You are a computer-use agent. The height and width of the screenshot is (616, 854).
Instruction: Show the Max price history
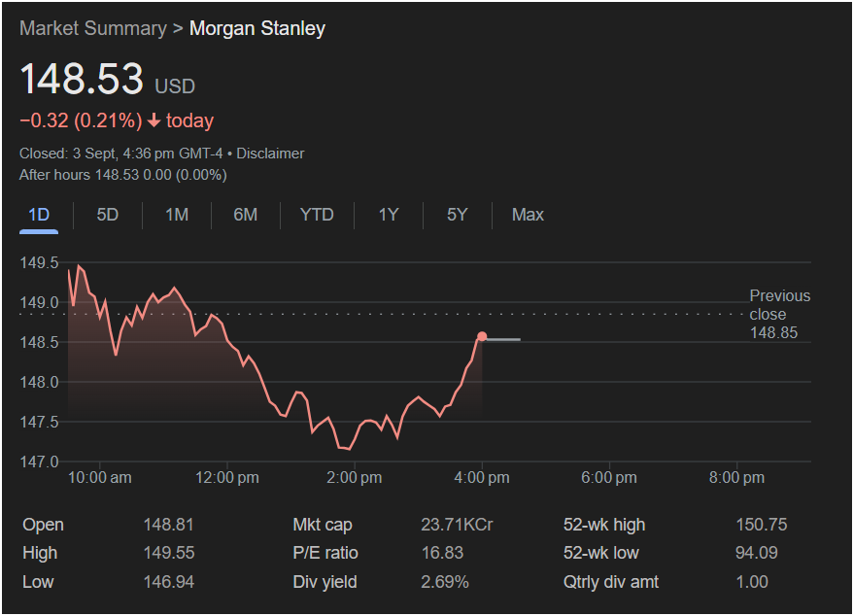[528, 215]
